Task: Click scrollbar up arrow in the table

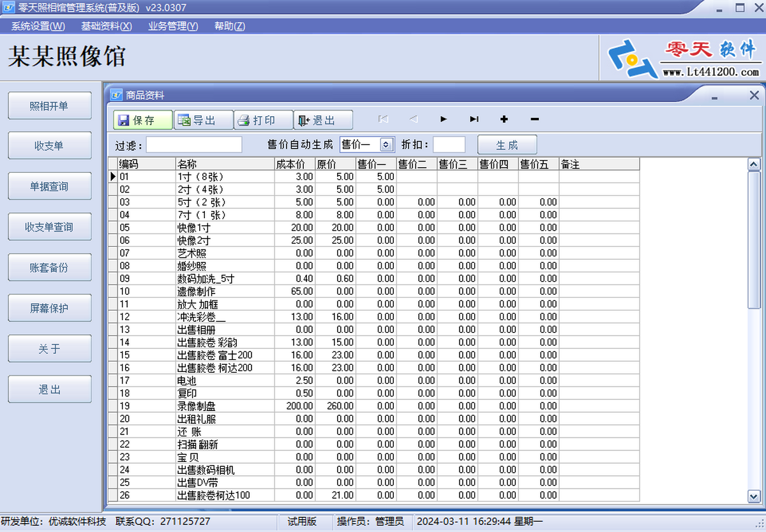Action: (754, 165)
